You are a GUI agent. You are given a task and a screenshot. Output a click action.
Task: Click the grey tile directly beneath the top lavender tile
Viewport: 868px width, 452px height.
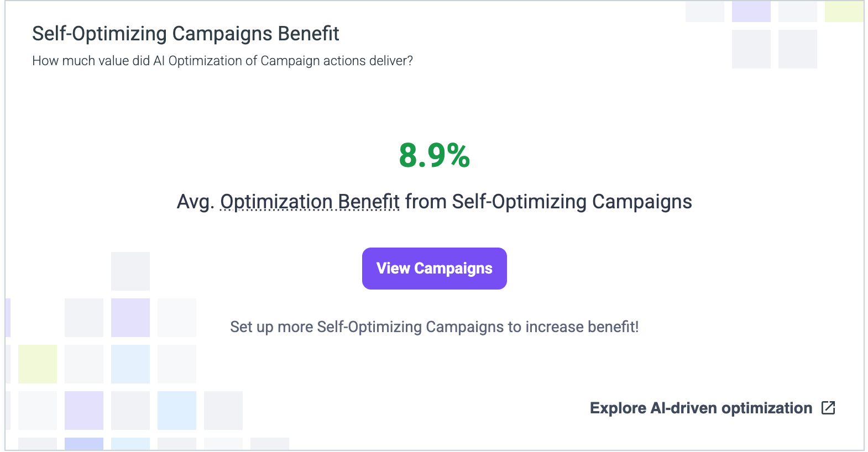point(751,49)
